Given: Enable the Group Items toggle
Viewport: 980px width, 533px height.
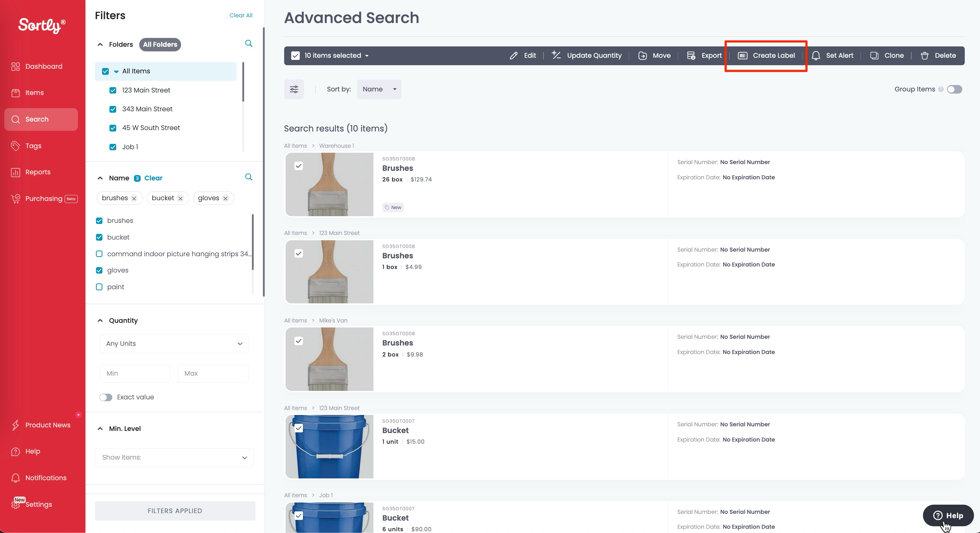Looking at the screenshot, I should click(x=954, y=89).
